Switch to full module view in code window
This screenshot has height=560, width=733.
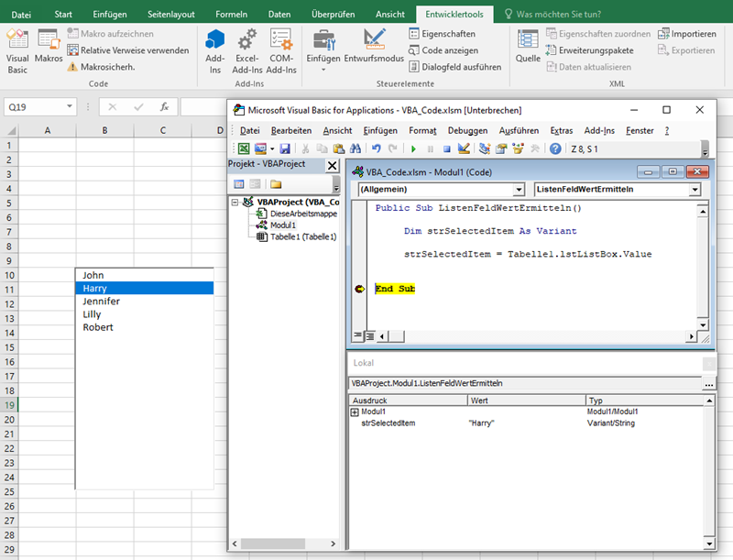(x=369, y=335)
